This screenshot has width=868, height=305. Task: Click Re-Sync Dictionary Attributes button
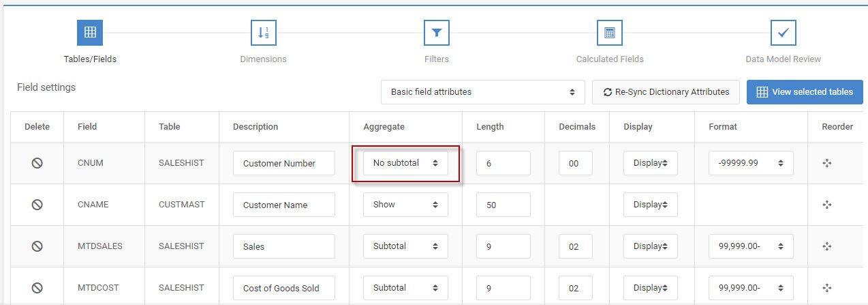click(x=666, y=92)
